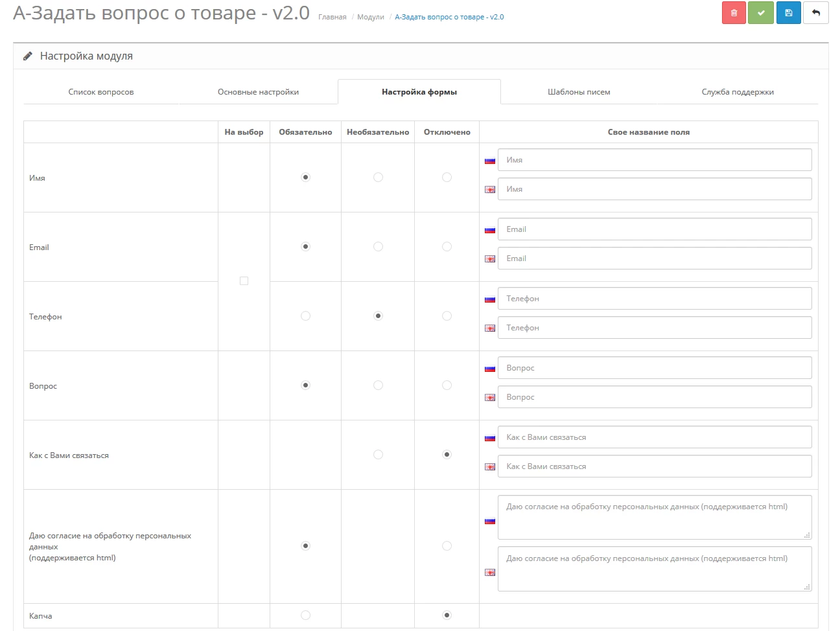The height and width of the screenshot is (631, 840).
Task: Click the English Имя custom name field
Action: click(x=655, y=189)
